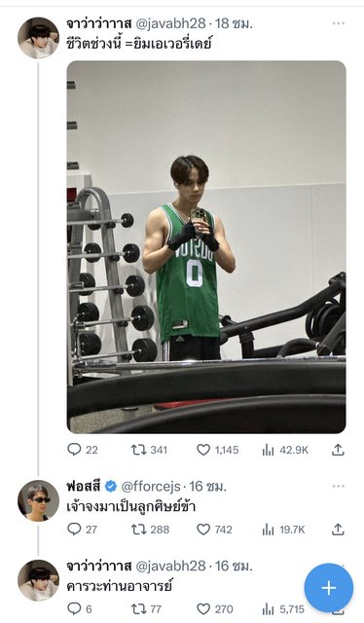Compose new tweet with blue plus button

[329, 588]
